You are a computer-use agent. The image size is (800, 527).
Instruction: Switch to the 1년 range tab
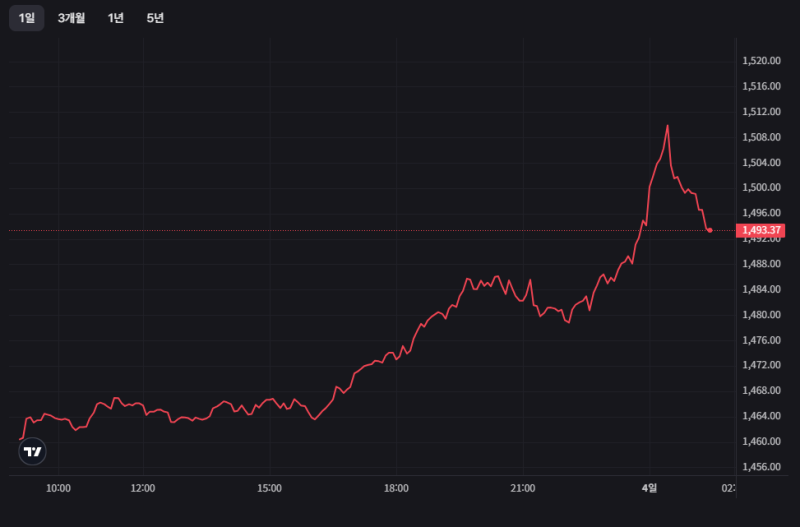point(116,18)
